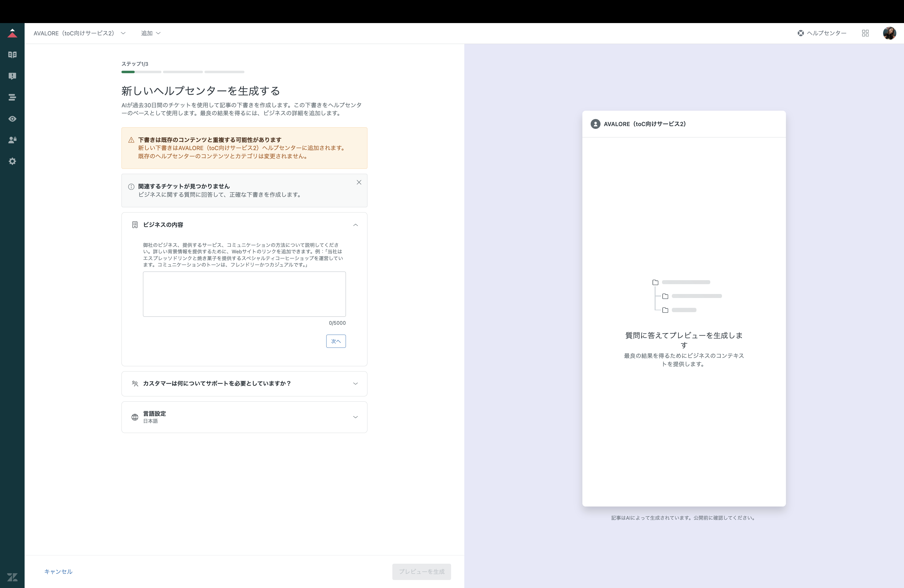This screenshot has height=588, width=904.
Task: Open the customize design eye icon
Action: click(12, 119)
